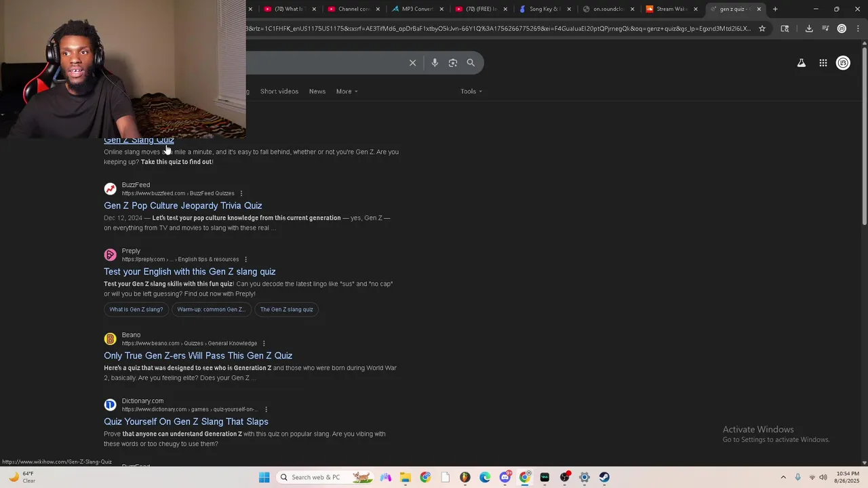
Task: Click 'Warm-up: common Gen Z...' chip
Action: coord(211,309)
